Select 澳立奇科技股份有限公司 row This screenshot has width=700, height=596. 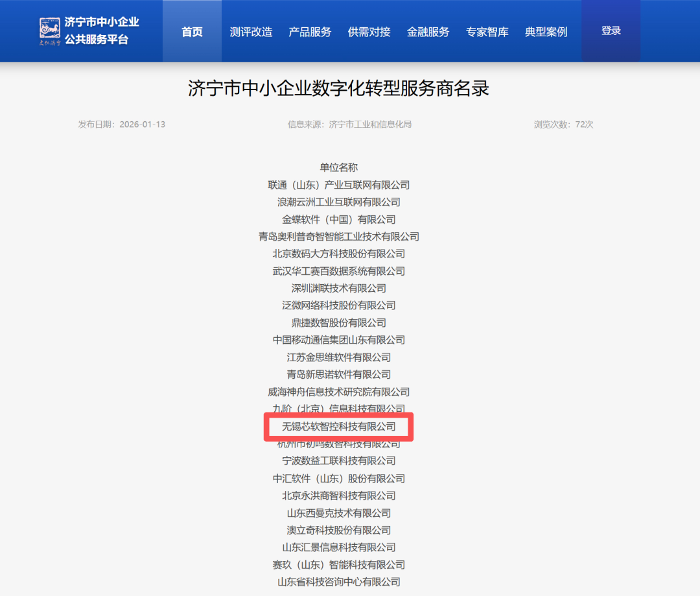tap(338, 530)
